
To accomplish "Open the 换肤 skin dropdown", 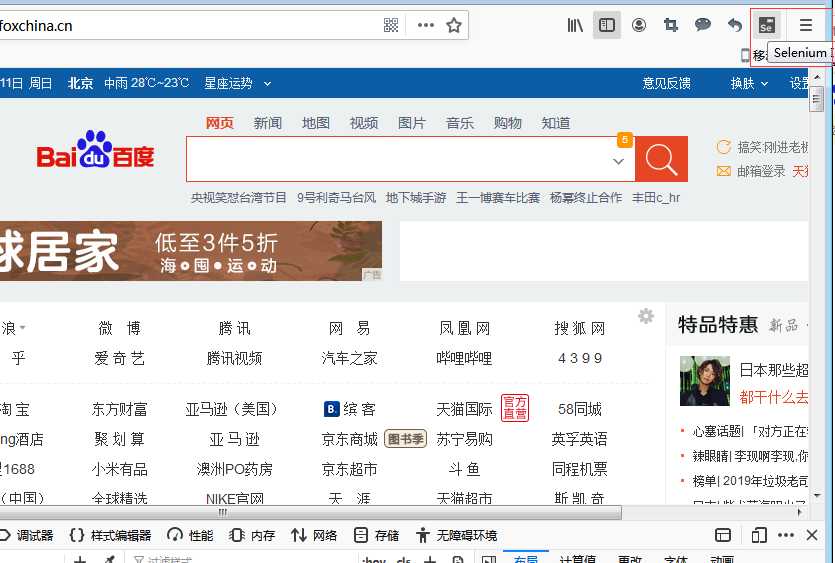I will tap(749, 83).
